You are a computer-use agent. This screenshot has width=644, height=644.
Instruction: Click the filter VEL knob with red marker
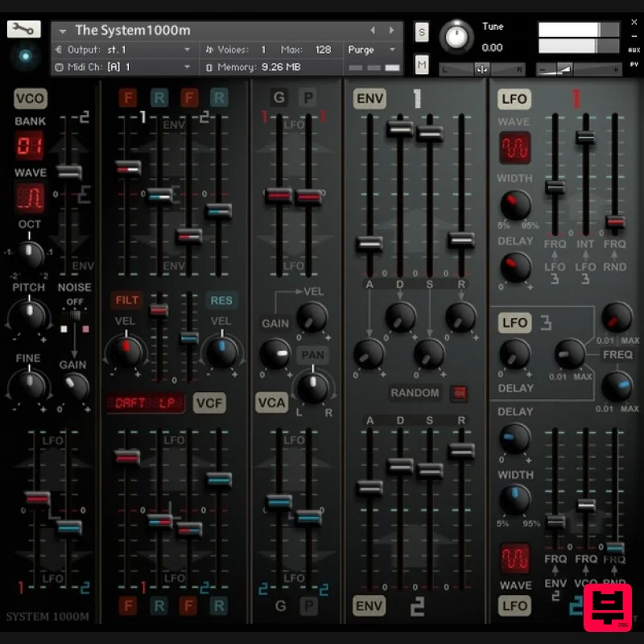126,352
